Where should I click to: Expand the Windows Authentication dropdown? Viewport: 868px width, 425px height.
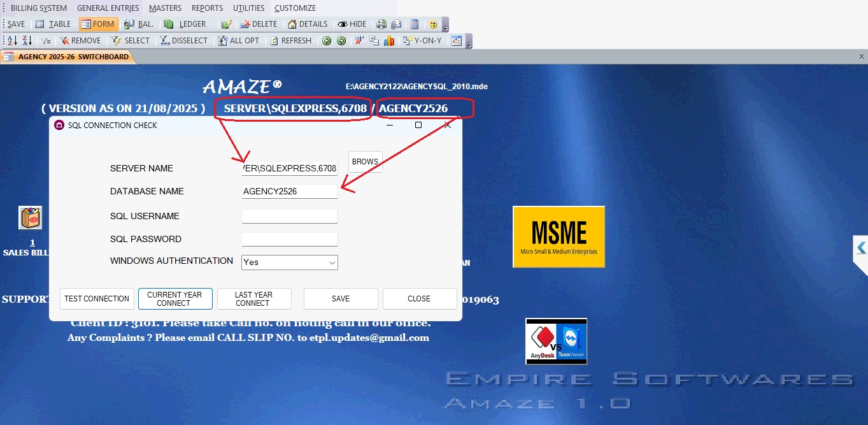point(332,263)
